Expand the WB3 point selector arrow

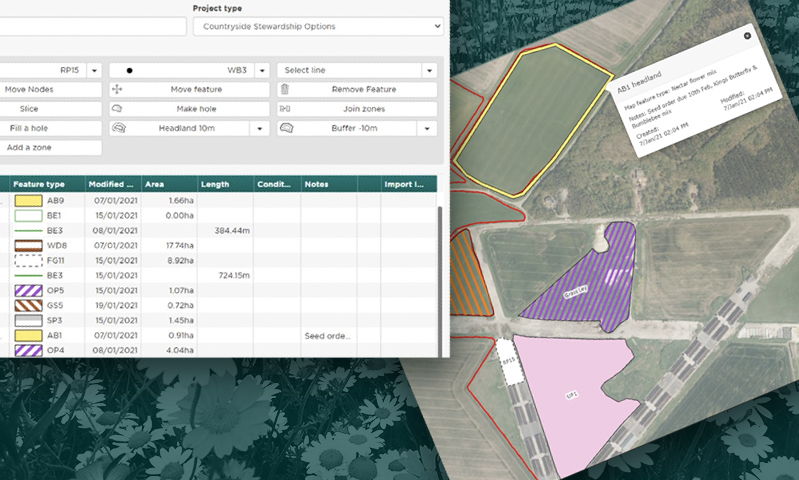pyautogui.click(x=262, y=70)
